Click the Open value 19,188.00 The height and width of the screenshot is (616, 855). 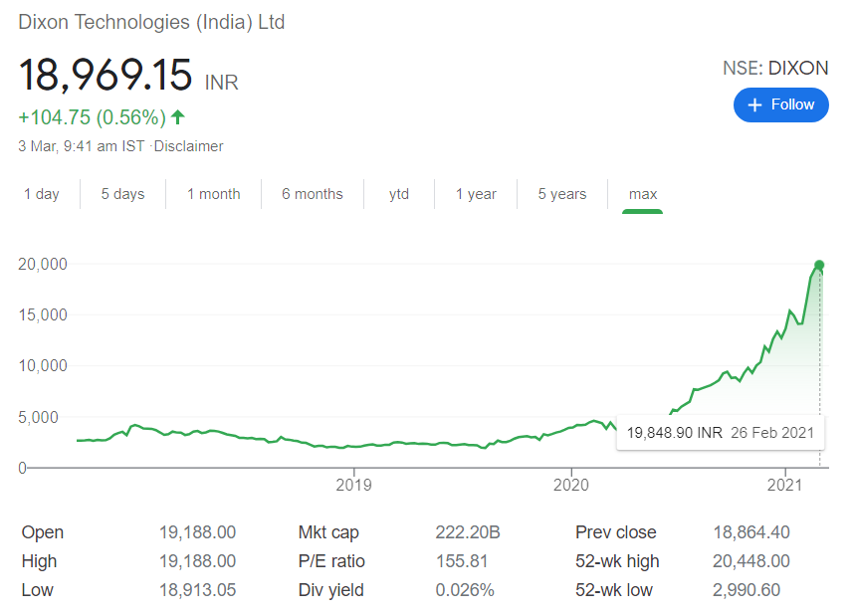pyautogui.click(x=197, y=532)
